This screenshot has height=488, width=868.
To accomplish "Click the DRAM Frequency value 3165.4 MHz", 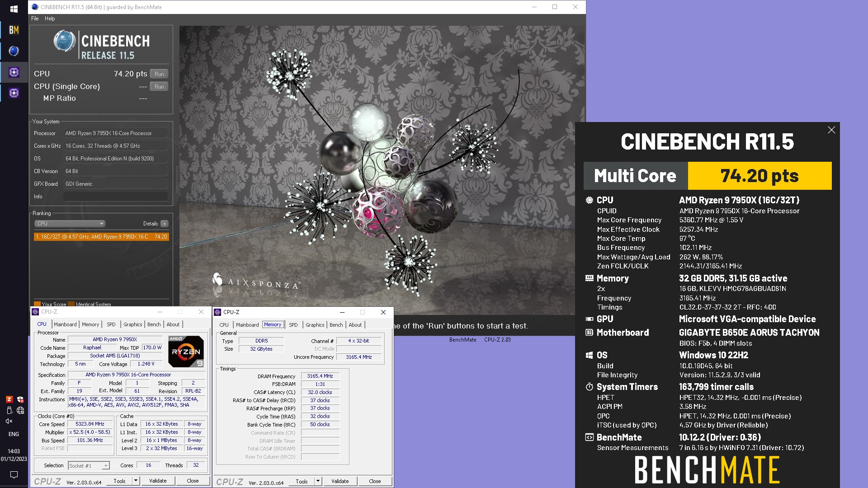I will point(320,376).
